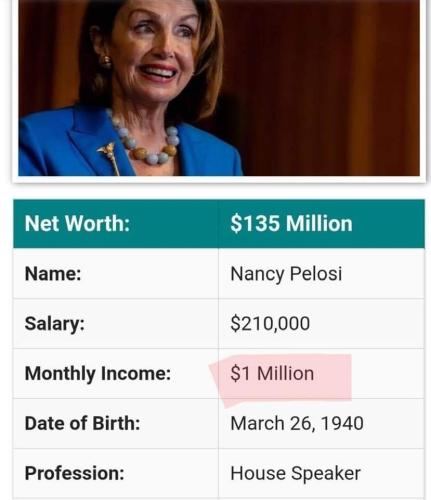Click the $210,000 salary value
Viewport: 431px width, 500px height.
pyautogui.click(x=270, y=323)
